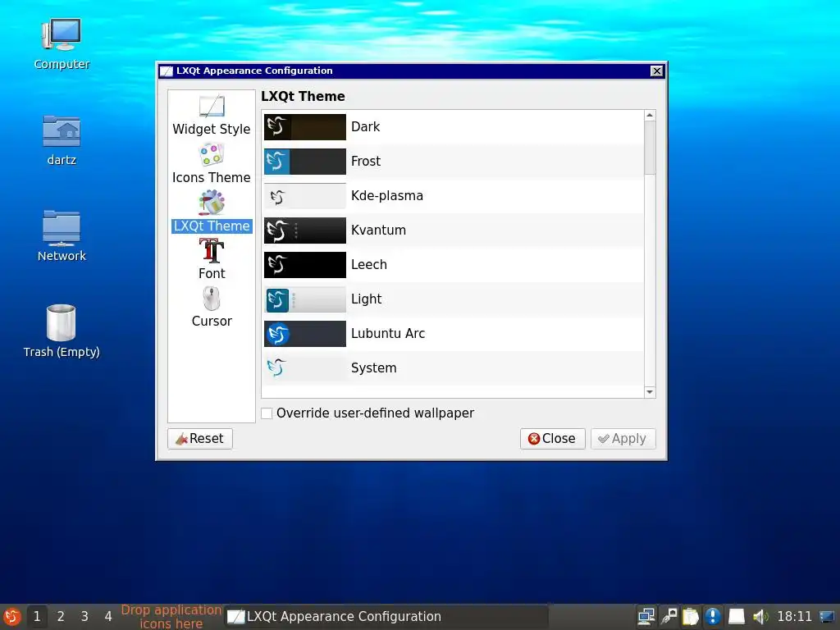The height and width of the screenshot is (630, 840).
Task: Choose the Kde-plasma theme preview
Action: tap(305, 196)
